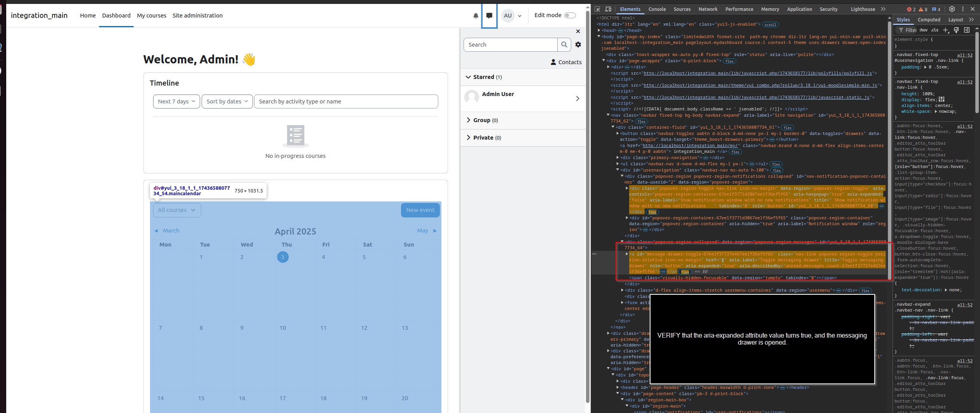Create a New event in calendar
980x413 pixels.
click(x=420, y=210)
